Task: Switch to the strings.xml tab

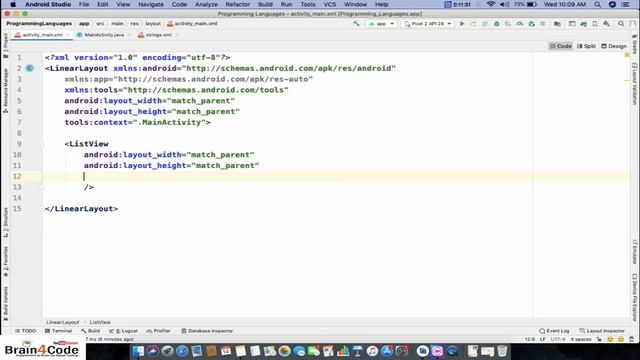Action: pos(158,35)
